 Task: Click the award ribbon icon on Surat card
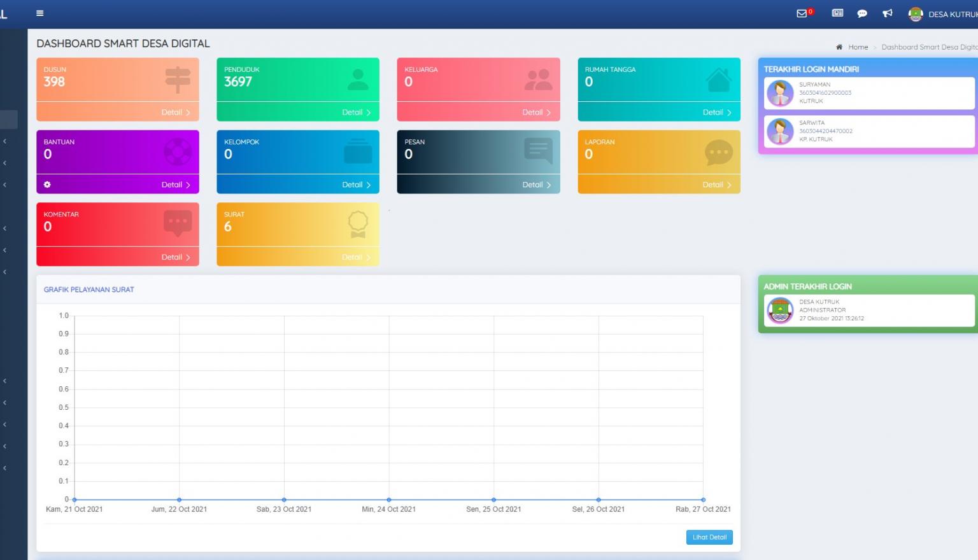358,225
